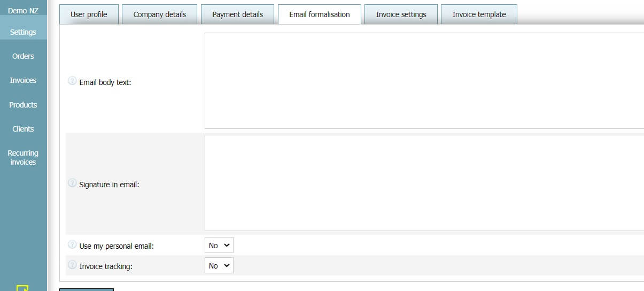The height and width of the screenshot is (291, 644).
Task: Select the Email formalisation tab
Action: [320, 14]
